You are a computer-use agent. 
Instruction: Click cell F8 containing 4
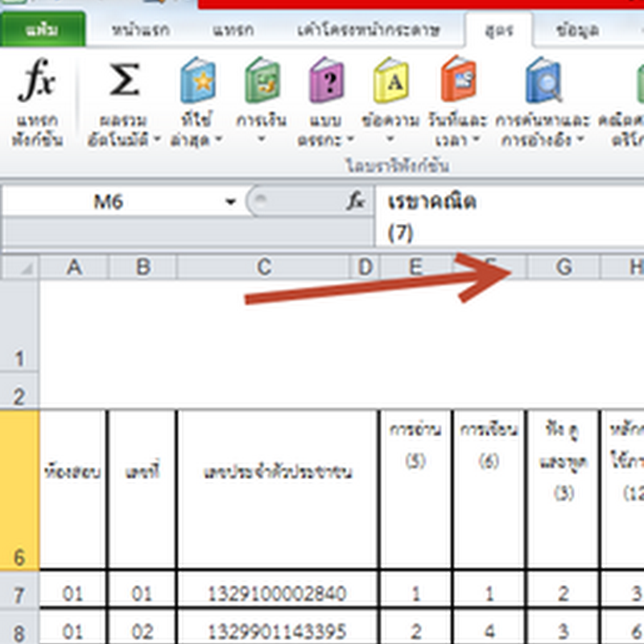[x=489, y=627]
